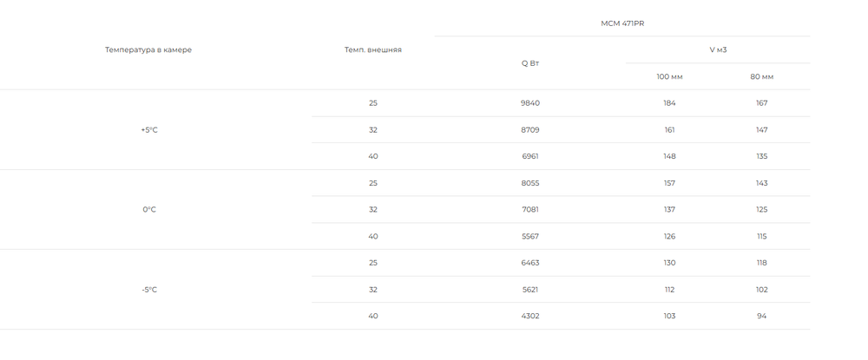Screen dimensions: 868x360
Task: Click the 100 мм subheader
Action: (x=669, y=76)
